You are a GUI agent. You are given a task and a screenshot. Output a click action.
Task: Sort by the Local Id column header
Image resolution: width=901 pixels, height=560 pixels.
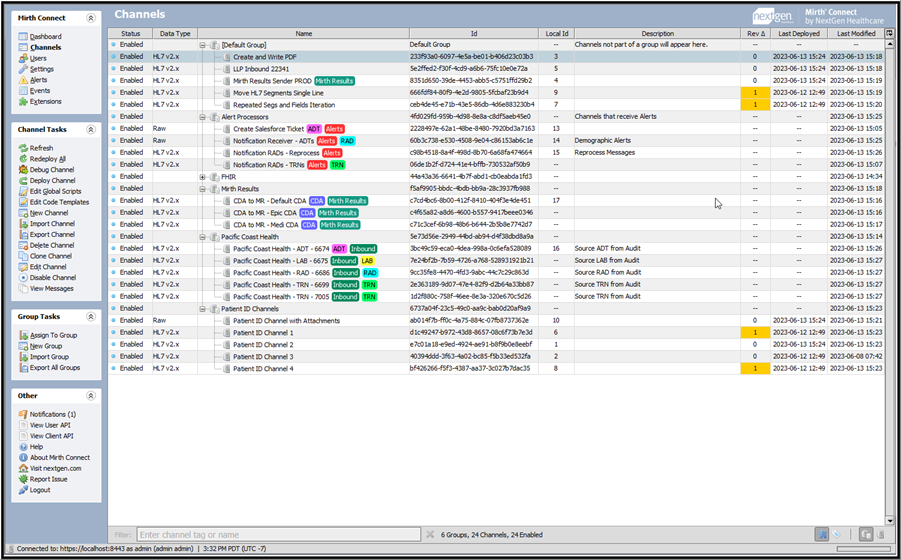pos(556,34)
